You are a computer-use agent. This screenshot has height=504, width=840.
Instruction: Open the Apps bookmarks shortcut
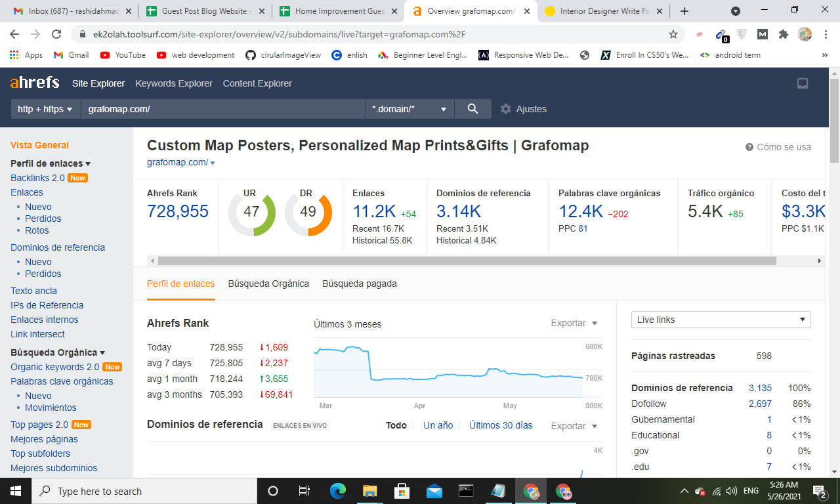click(26, 55)
